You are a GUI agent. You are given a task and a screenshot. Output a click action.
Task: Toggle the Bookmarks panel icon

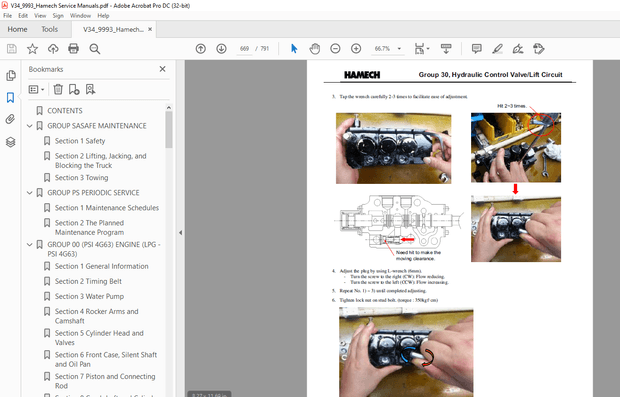click(x=11, y=97)
